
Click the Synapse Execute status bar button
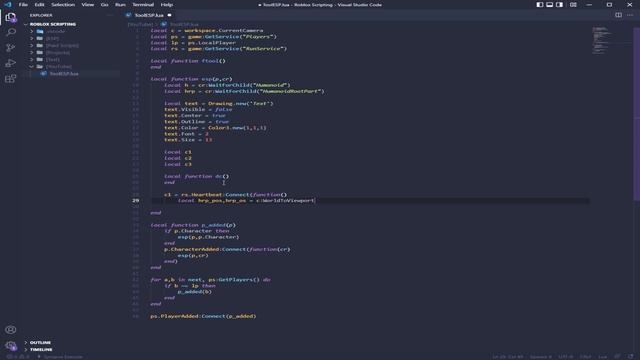tap(60, 357)
